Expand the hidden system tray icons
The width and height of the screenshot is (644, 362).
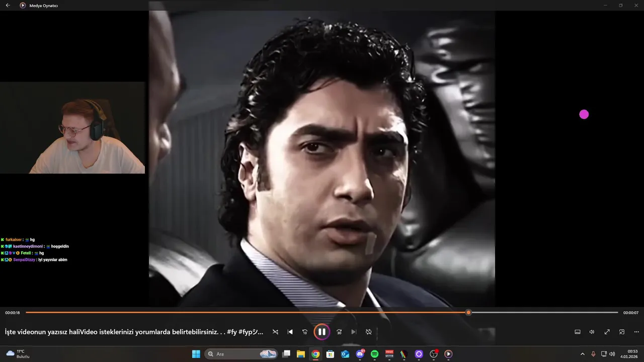[x=583, y=354]
